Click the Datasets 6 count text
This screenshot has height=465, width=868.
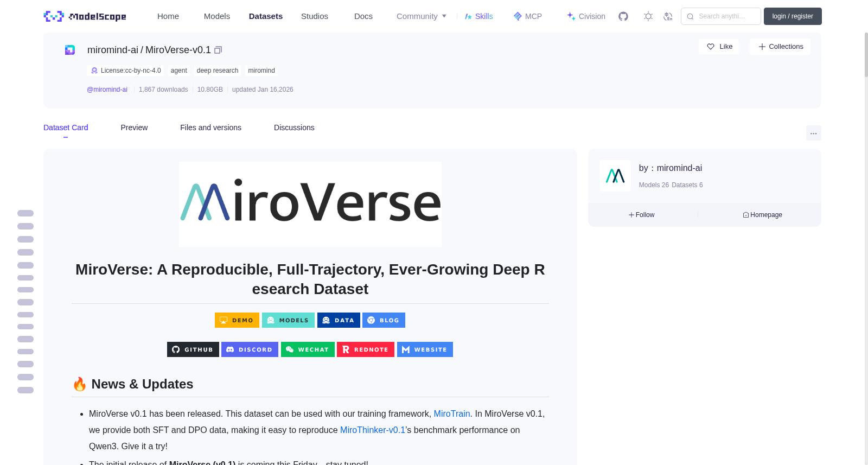[x=687, y=185]
